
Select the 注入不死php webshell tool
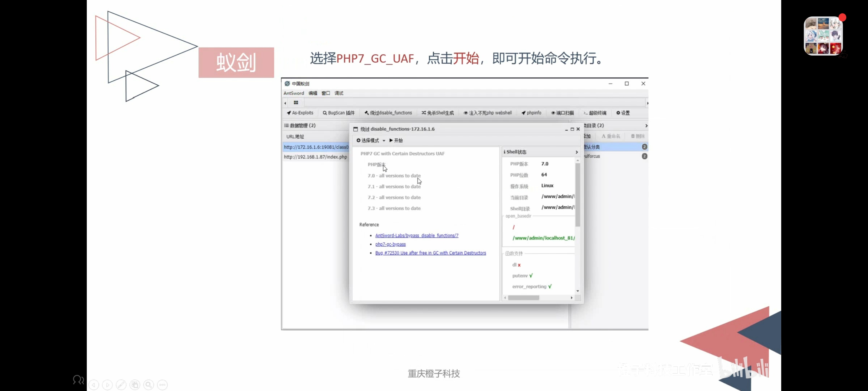488,113
